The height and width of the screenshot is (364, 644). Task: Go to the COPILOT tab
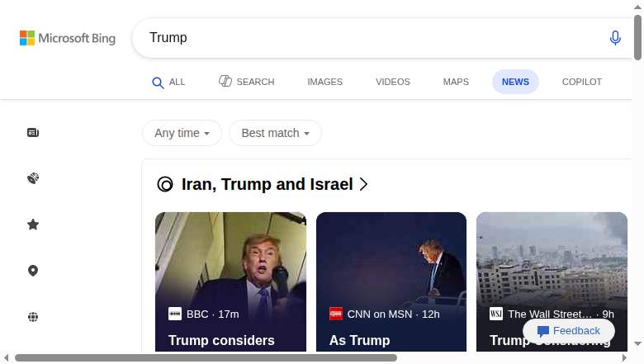click(582, 82)
